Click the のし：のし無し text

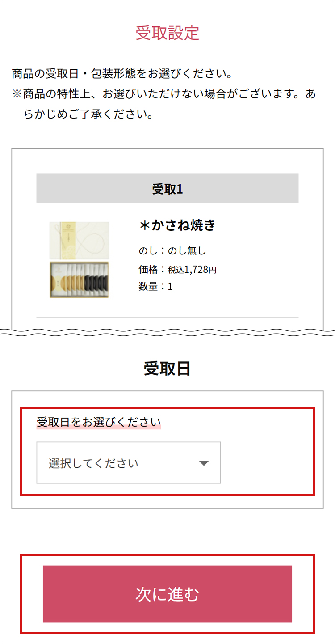coord(172,251)
